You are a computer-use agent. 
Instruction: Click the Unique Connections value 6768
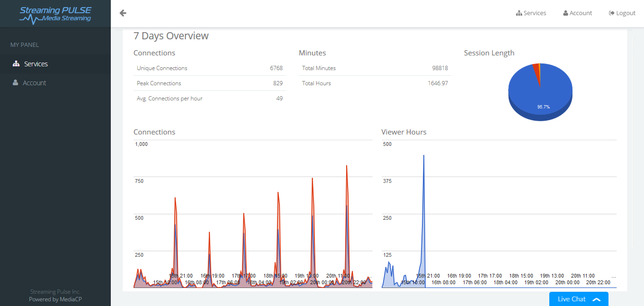coord(277,68)
